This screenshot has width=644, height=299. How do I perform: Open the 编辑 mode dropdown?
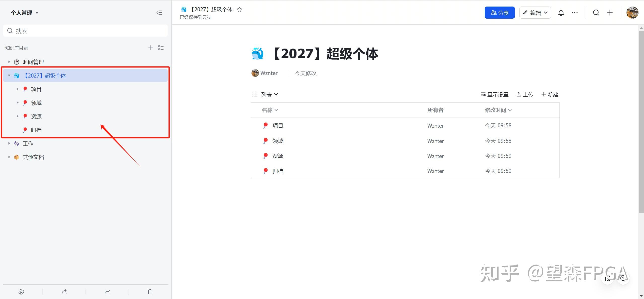coord(535,13)
